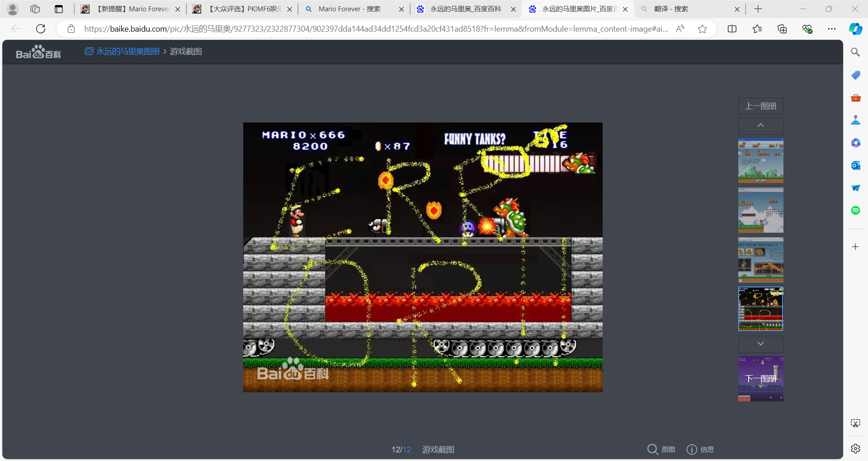Switch to the 翻译 - 搜索 tab

(x=689, y=9)
